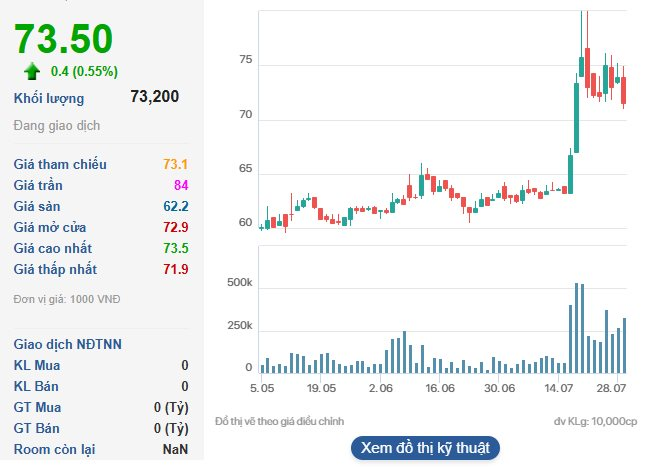Click the 'Khối lượng' label
Screen dimensions: 668x467
(x=49, y=98)
